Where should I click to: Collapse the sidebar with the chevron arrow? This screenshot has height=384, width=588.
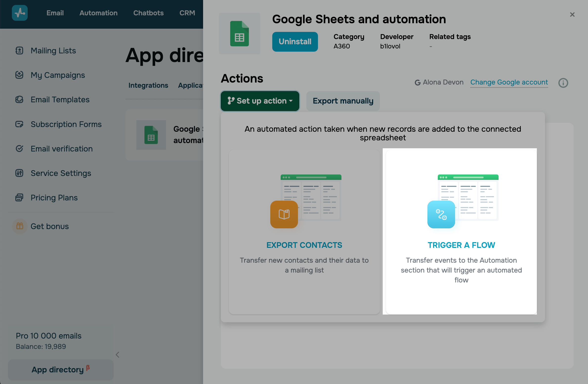point(118,355)
